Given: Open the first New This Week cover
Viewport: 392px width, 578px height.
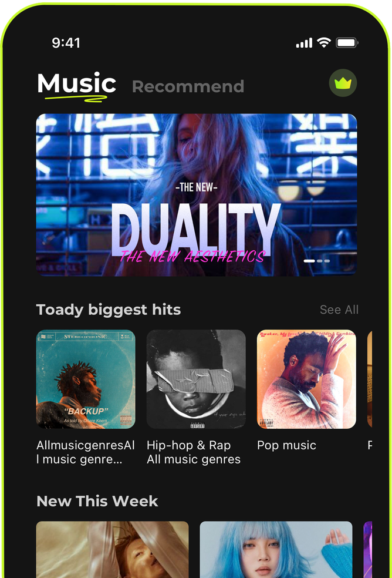Looking at the screenshot, I should [112, 549].
